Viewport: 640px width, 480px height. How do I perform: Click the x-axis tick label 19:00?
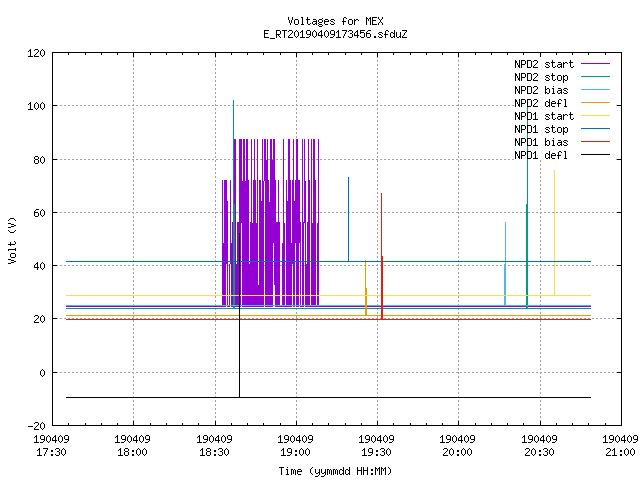coord(296,452)
